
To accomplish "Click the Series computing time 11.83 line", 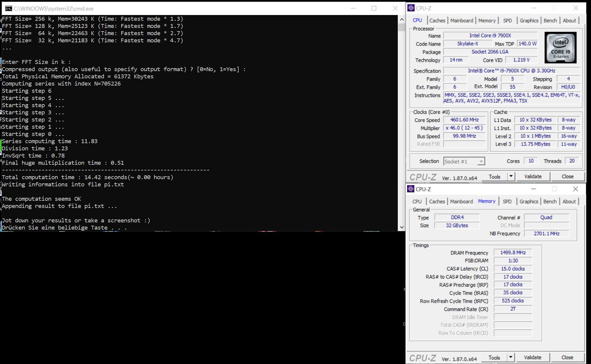I will pyautogui.click(x=50, y=141).
